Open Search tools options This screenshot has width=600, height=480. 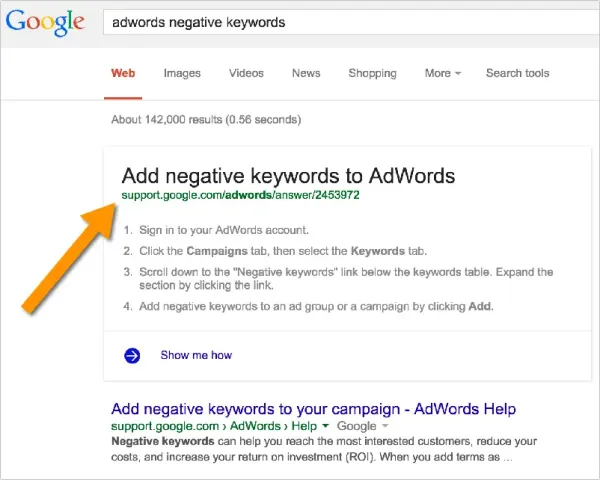[517, 73]
